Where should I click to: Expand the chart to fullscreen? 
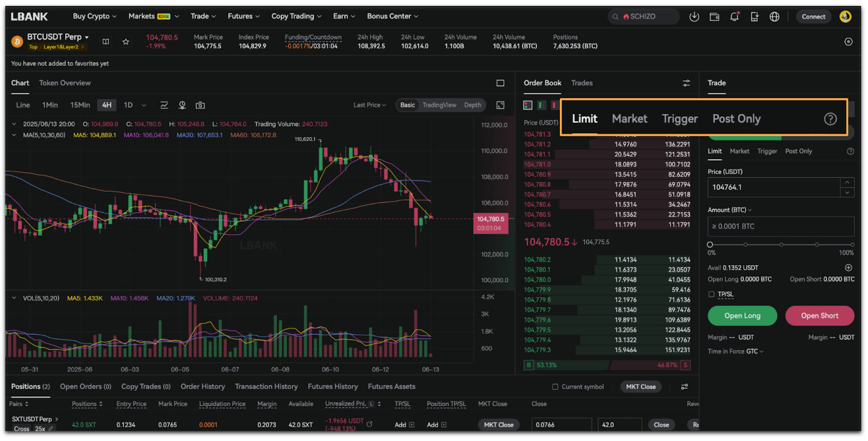(x=500, y=105)
